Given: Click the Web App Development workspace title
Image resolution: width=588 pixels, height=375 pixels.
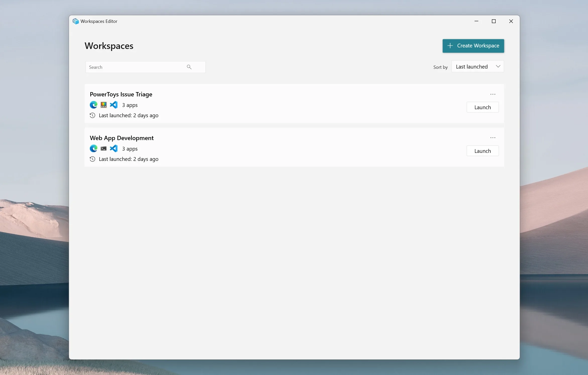Looking at the screenshot, I should point(122,138).
